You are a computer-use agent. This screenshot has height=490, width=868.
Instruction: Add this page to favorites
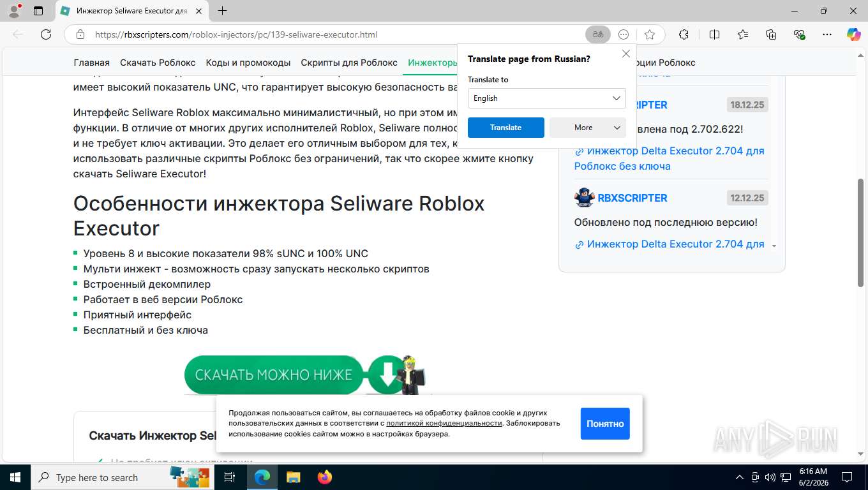tap(650, 34)
